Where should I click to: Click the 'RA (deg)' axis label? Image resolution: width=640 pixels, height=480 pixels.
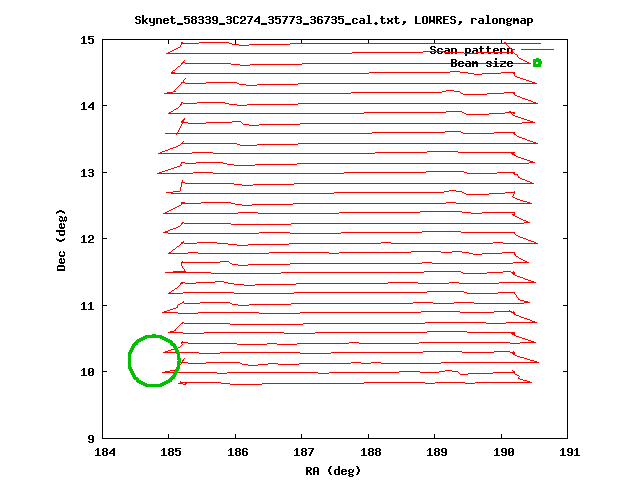tap(333, 471)
